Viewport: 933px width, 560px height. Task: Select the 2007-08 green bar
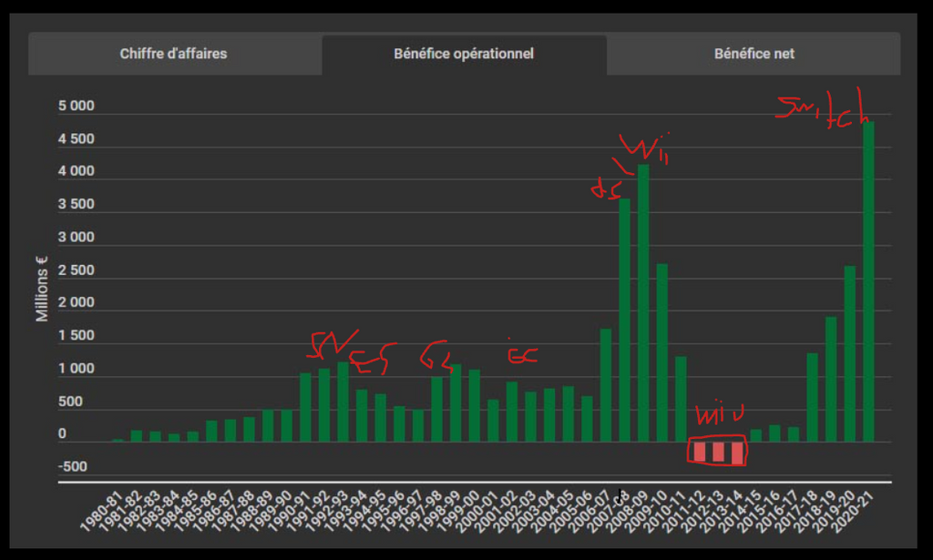click(x=625, y=321)
